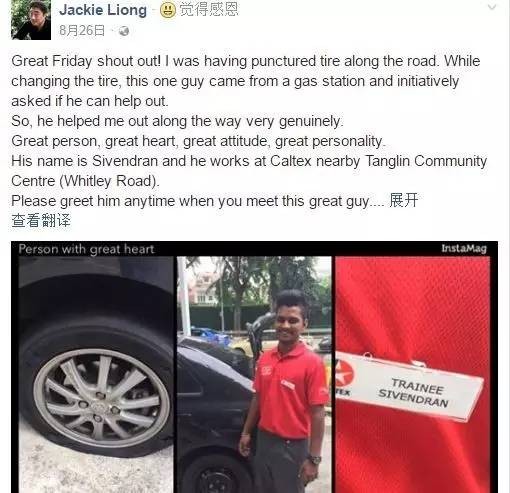
Task: Click the public globe privacy icon
Action: (x=124, y=31)
